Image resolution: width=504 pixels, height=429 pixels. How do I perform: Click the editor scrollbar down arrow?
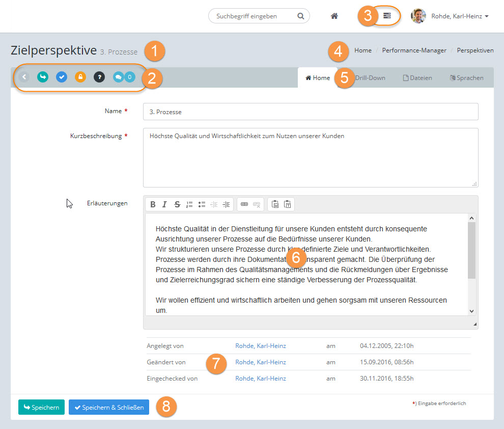[471, 311]
